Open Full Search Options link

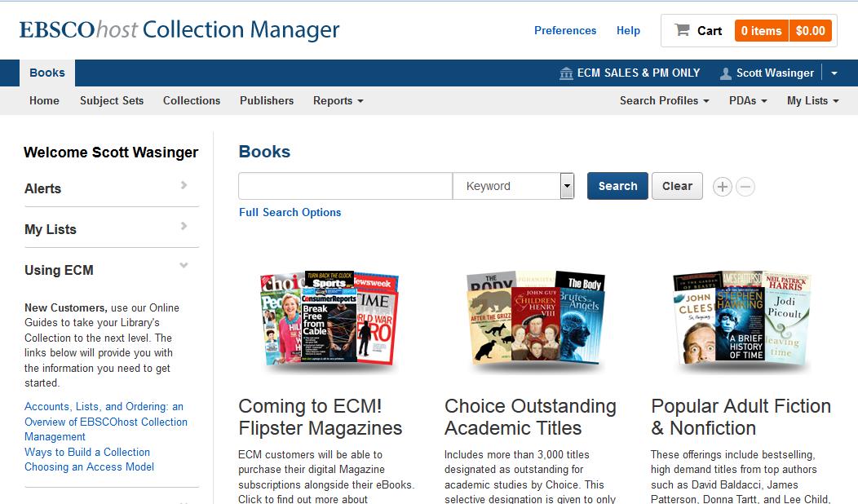290,212
